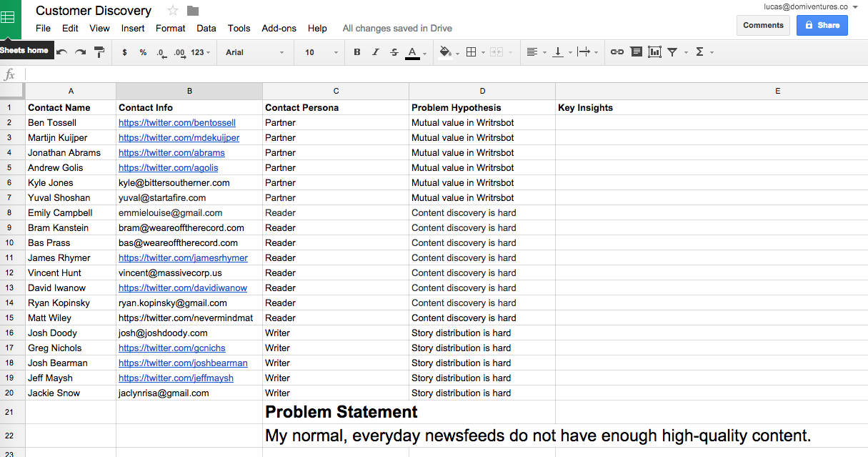Move the document with the folder icon
Screen dimensions: 868x457
click(193, 11)
